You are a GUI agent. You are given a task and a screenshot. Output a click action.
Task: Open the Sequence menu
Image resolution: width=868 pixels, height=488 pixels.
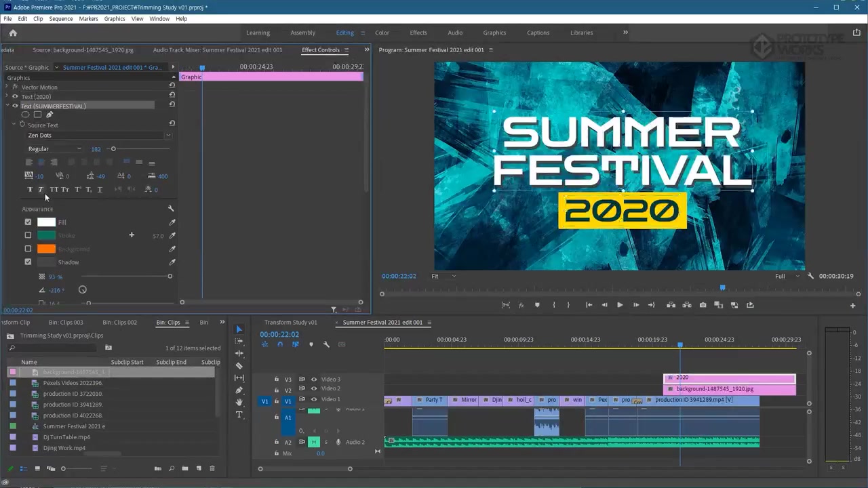(60, 19)
